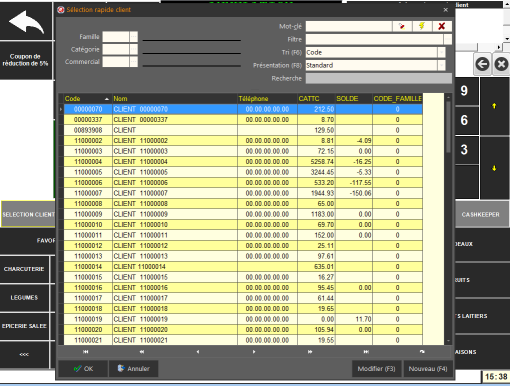The image size is (510, 386).
Task: Click the <<< button on the left panel
Action: tap(24, 354)
